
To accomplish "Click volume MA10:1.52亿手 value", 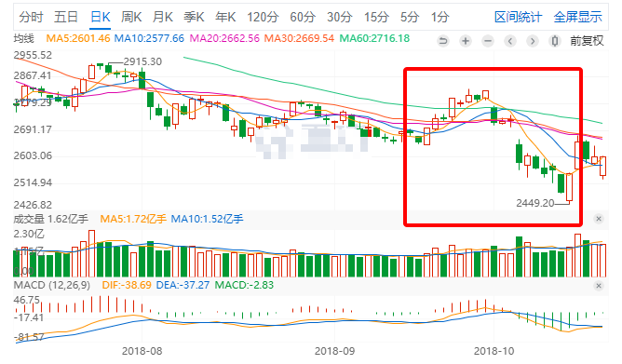I will click(207, 219).
